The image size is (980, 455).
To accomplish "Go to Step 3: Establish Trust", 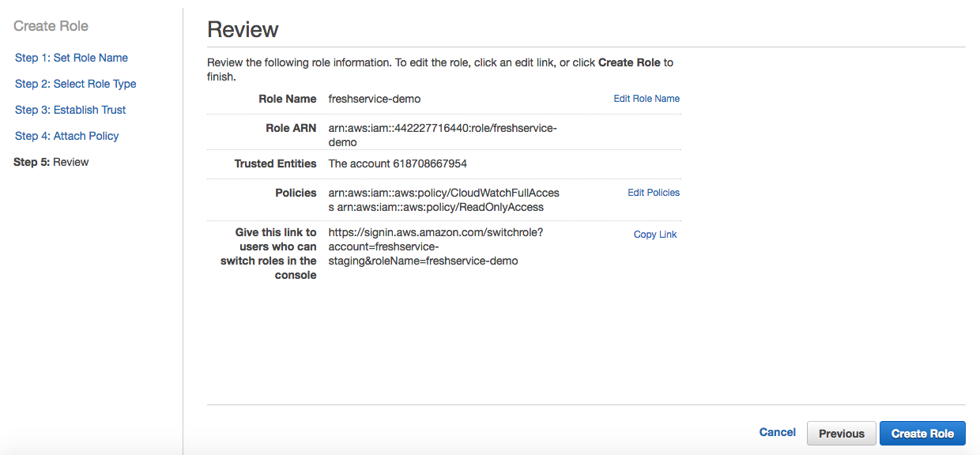I will click(70, 109).
